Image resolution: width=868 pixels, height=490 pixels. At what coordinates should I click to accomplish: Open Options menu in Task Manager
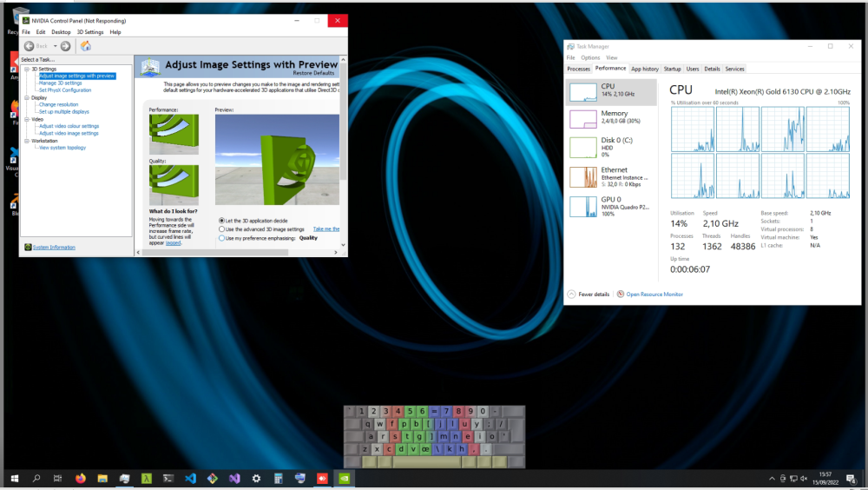tap(590, 57)
